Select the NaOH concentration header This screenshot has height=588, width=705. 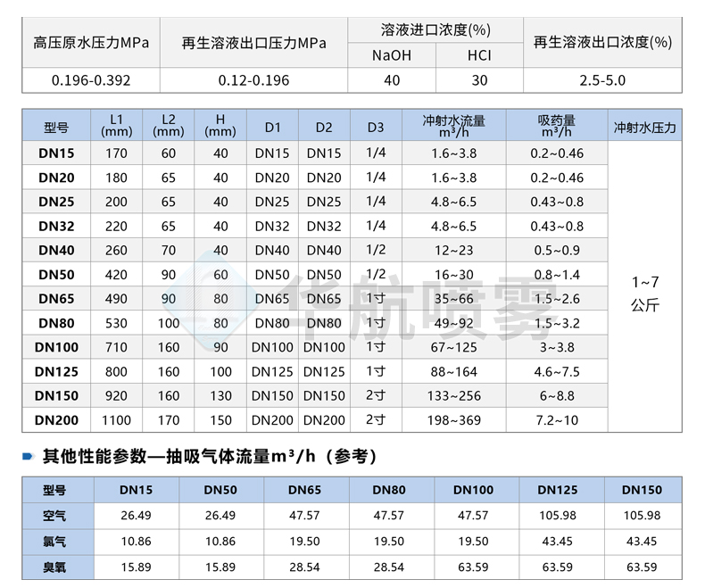point(392,55)
